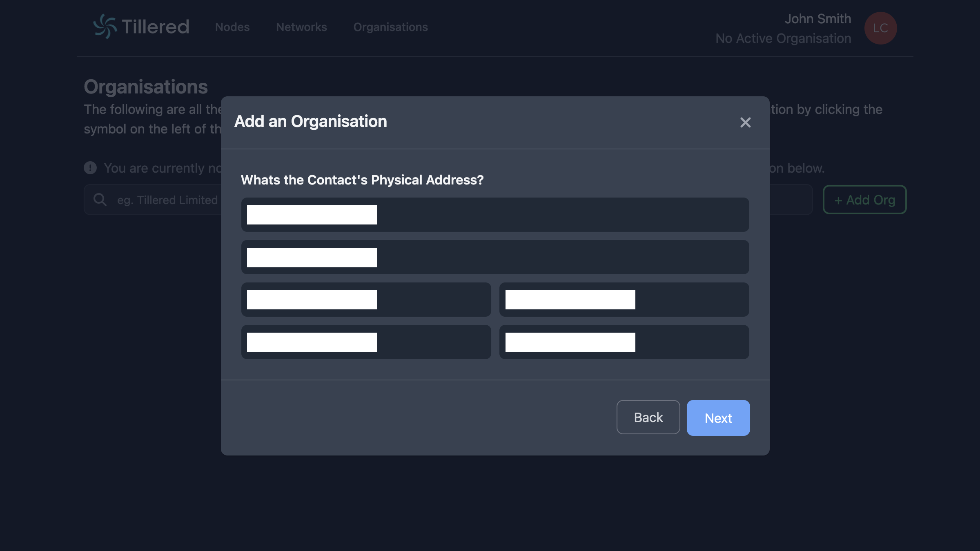Click the + Add Org button
Screen dimensions: 980x551
tap(864, 200)
